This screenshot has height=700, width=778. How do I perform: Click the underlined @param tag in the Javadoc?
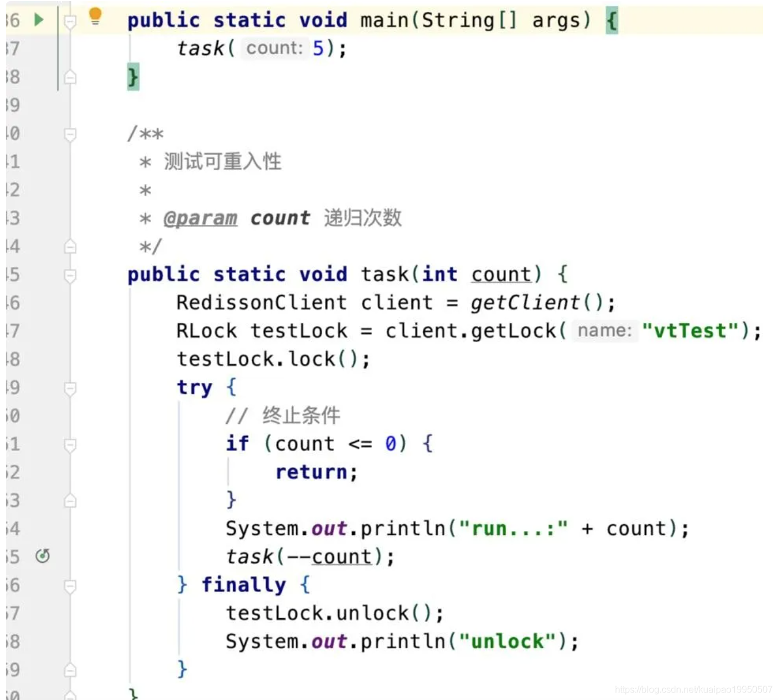[x=201, y=218]
